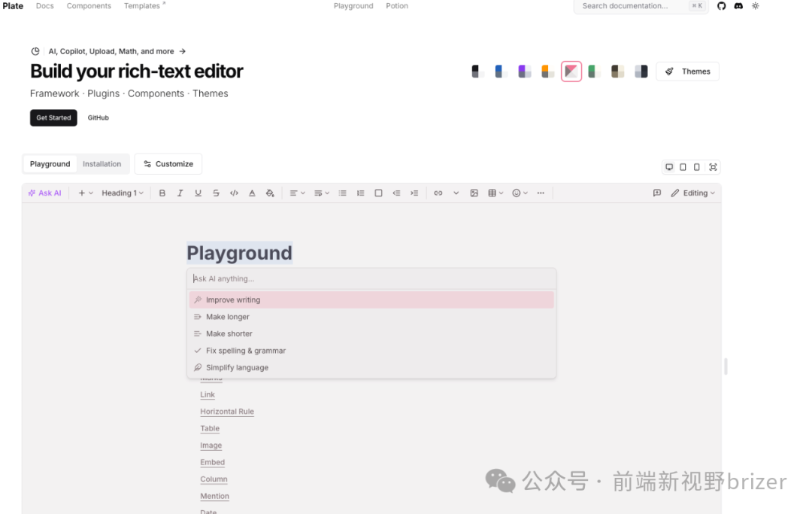Select the blue theme swatch
This screenshot has height=514, width=812.
500,71
